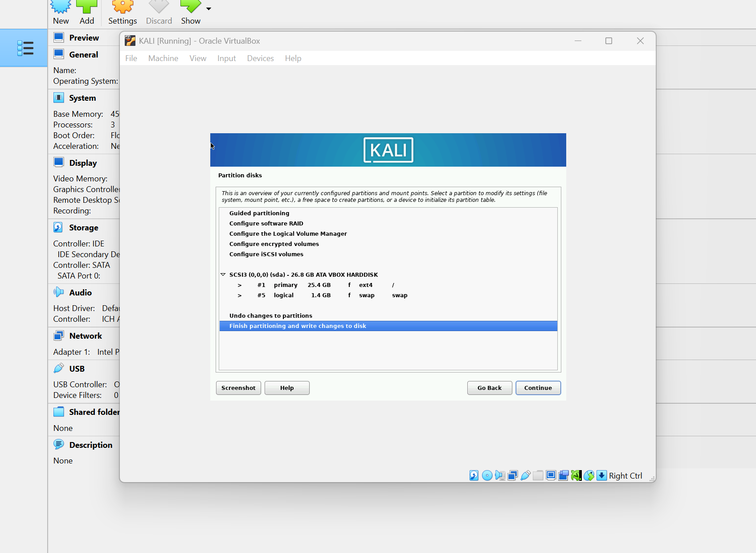756x553 pixels.
Task: Click the USB plug icon in the status bar
Action: tap(525, 475)
